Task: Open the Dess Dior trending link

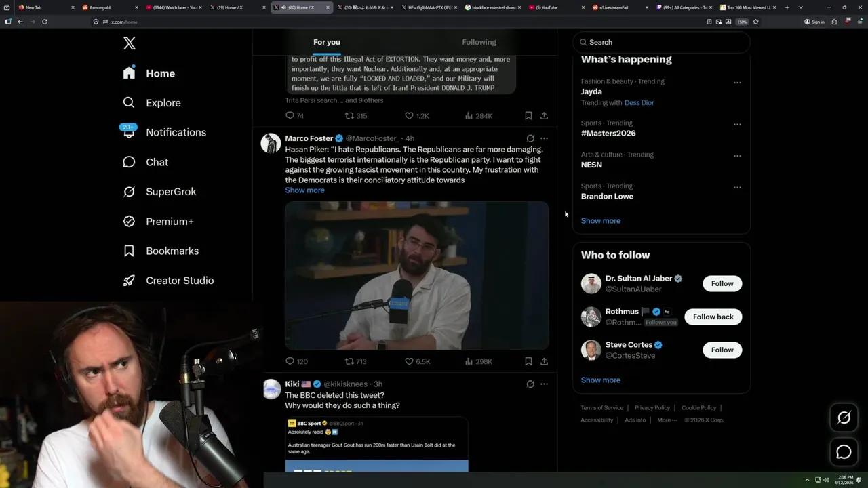Action: tap(639, 103)
